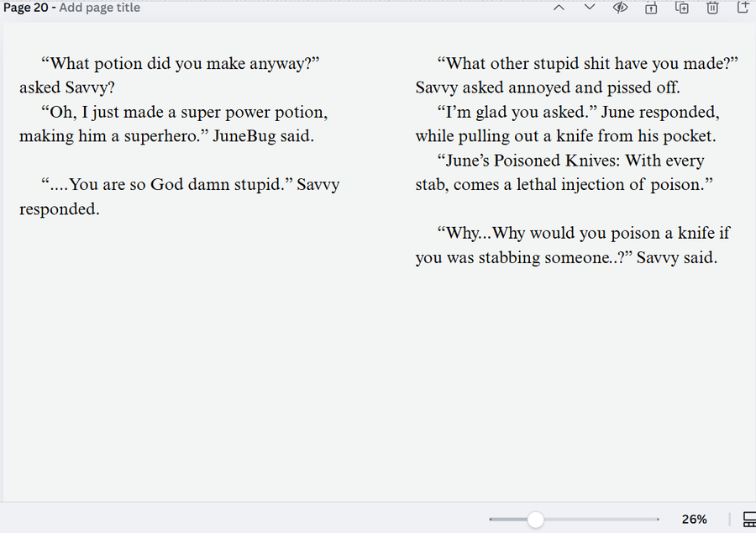Click the word 'JuneBug' in the text
The height and width of the screenshot is (533, 756).
pos(244,136)
